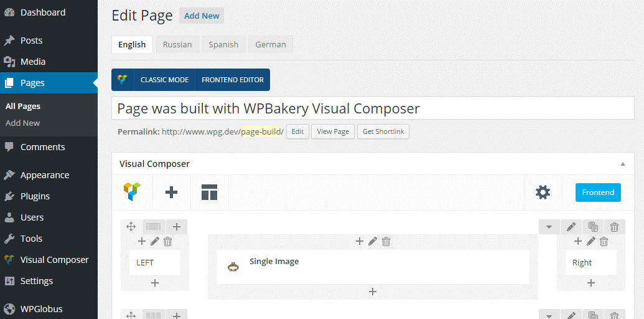Delete right column with trash icon

tap(604, 241)
